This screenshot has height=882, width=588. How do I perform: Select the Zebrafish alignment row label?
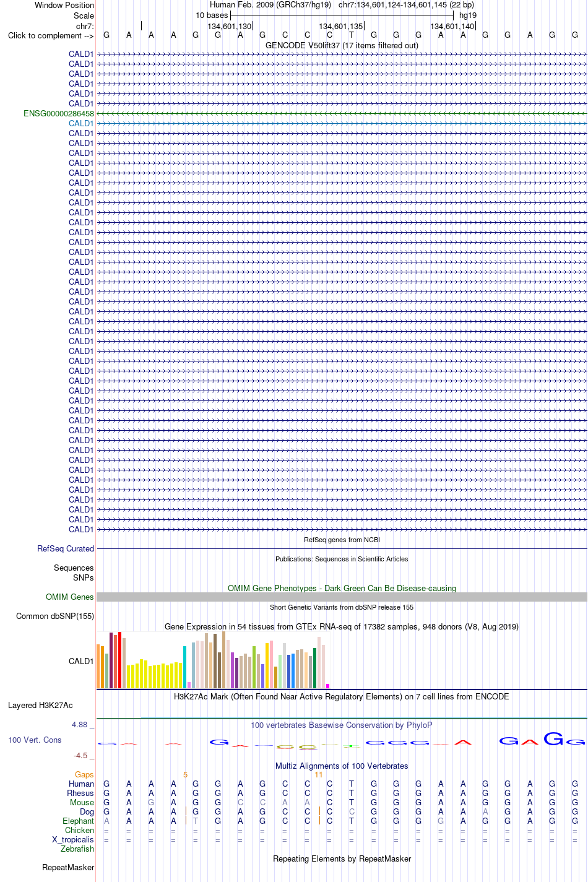tap(77, 849)
